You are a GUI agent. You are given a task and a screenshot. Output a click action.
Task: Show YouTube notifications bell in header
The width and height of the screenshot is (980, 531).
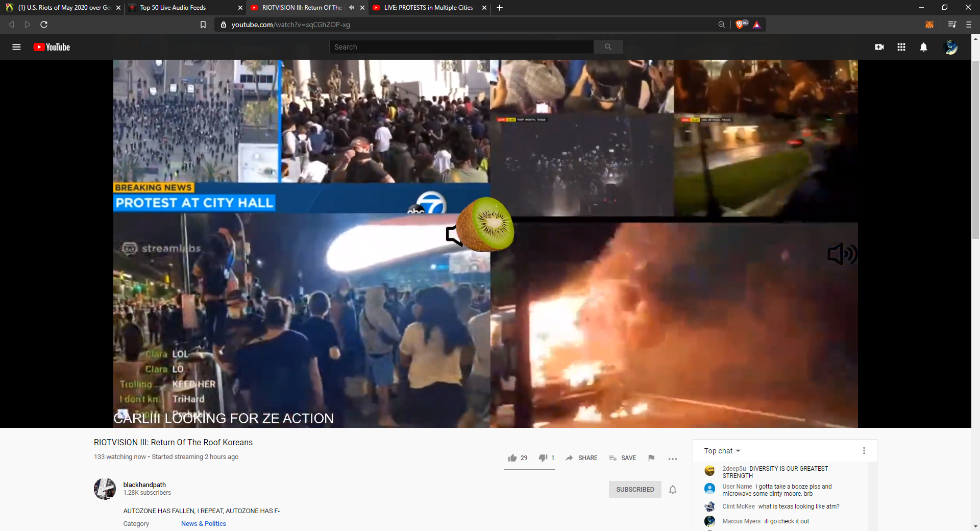923,47
